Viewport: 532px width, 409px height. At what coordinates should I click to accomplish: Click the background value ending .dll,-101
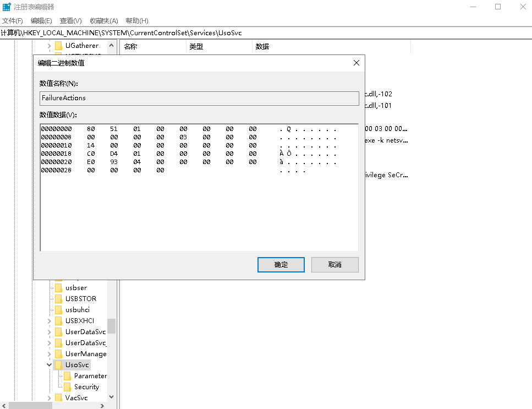(x=379, y=106)
